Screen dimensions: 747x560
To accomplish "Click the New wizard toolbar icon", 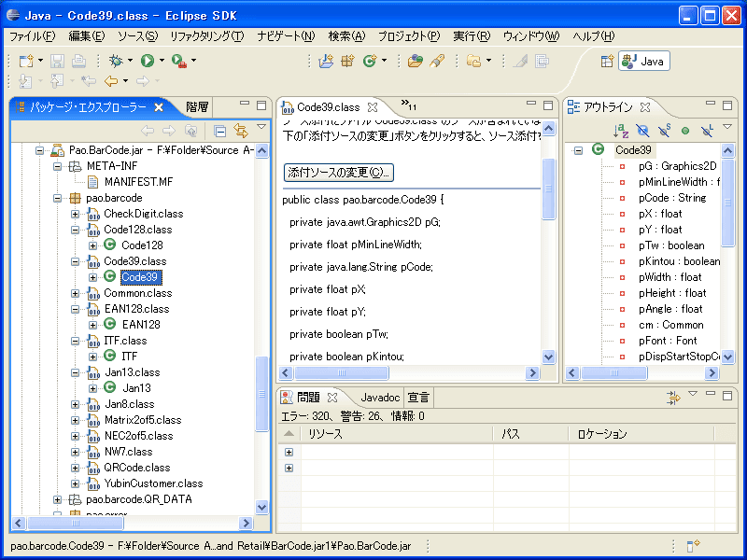I will pyautogui.click(x=27, y=61).
